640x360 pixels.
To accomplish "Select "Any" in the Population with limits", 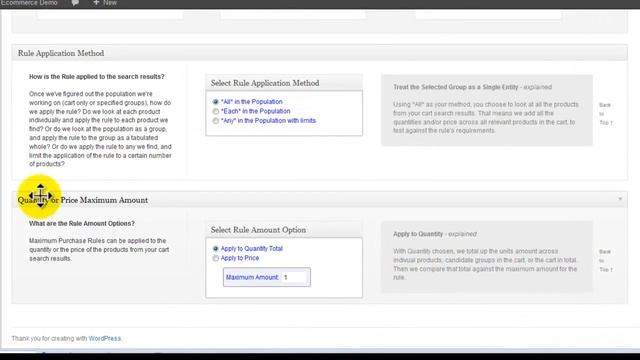I will [216, 121].
